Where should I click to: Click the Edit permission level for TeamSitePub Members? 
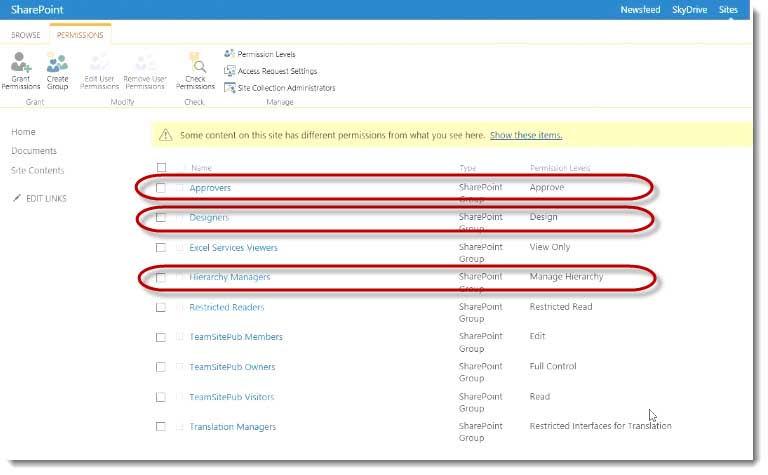(x=537, y=336)
